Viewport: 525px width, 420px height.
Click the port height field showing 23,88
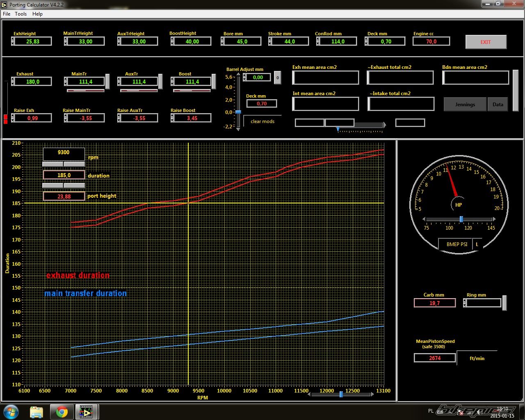pyautogui.click(x=64, y=196)
